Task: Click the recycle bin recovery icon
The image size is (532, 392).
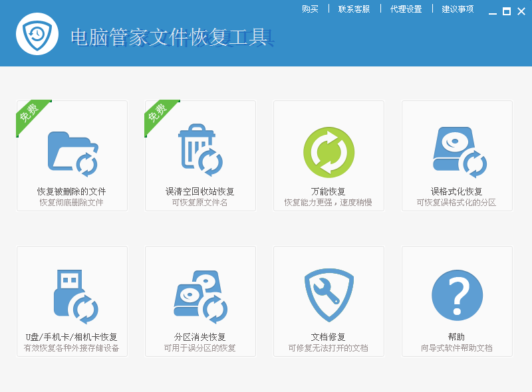Action: (x=200, y=150)
